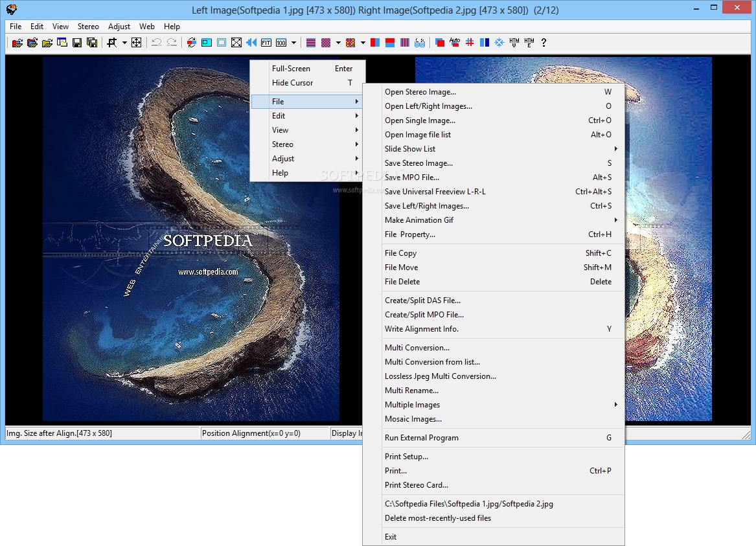Expand the Make Animation Gif submenu
Image resolution: width=756 pixels, height=546 pixels.
click(501, 220)
